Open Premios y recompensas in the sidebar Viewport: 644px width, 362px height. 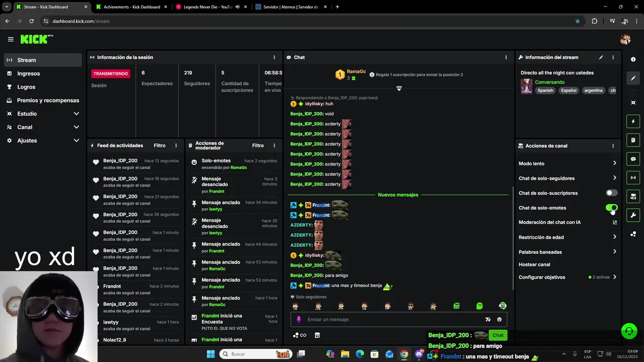point(43,100)
